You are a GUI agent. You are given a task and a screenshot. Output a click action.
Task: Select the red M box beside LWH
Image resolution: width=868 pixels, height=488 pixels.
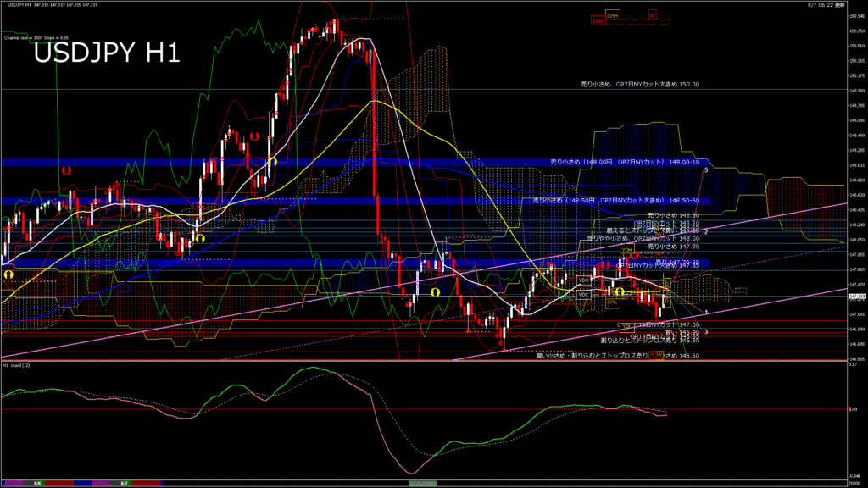652,16
